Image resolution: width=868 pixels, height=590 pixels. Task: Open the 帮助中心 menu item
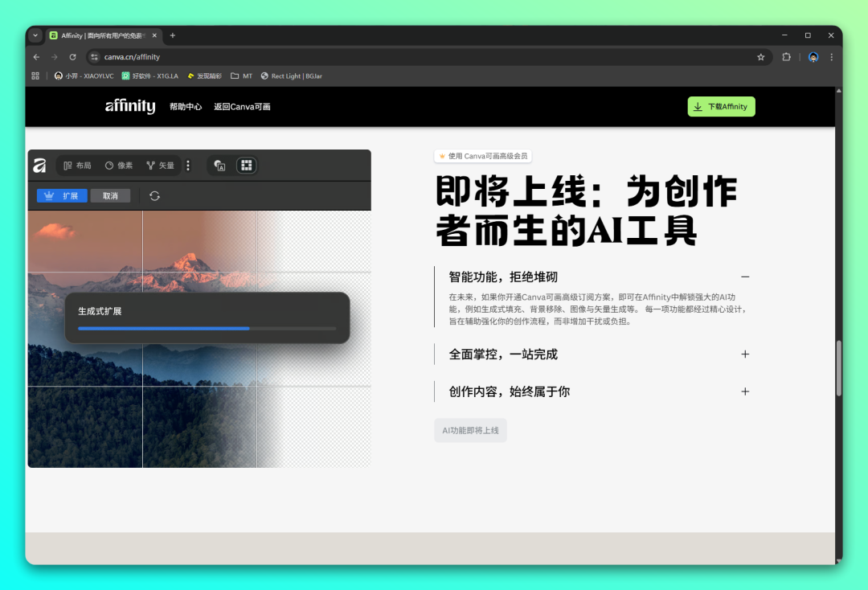point(186,106)
